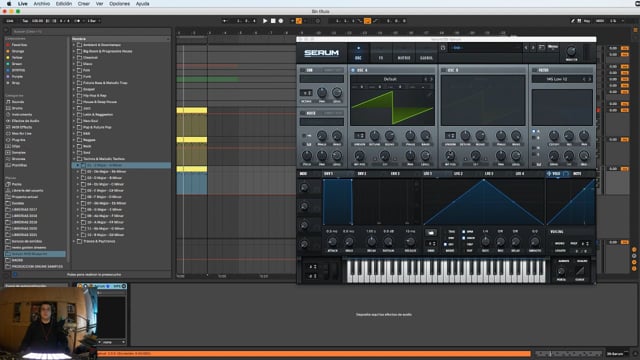This screenshot has height=360, width=640.
Task: Click the filter CUTOFF knob
Action: pyautogui.click(x=554, y=136)
